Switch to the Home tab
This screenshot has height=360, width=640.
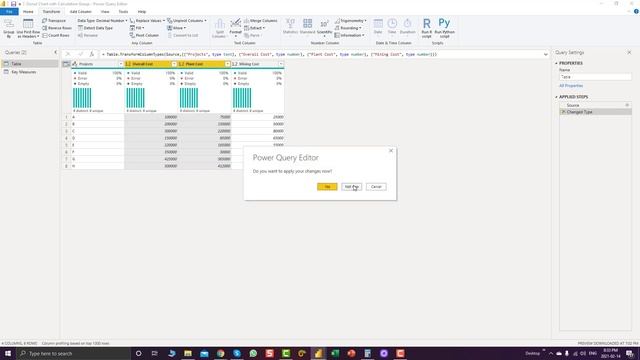tap(28, 11)
